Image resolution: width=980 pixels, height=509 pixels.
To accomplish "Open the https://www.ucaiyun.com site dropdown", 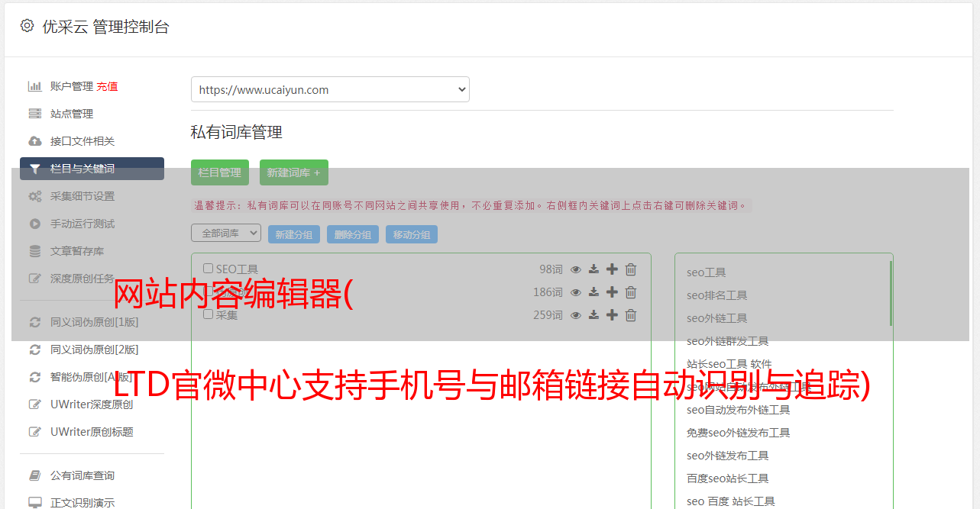I will (x=330, y=89).
